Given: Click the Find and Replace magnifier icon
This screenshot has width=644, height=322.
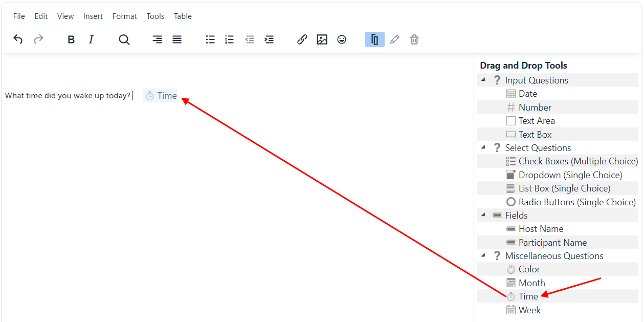Looking at the screenshot, I should tap(124, 39).
